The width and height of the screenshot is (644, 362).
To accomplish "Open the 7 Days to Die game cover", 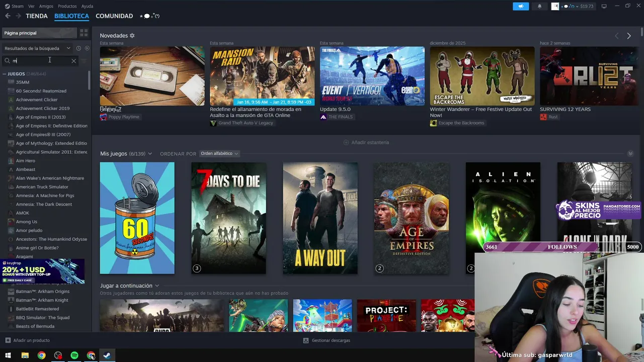I will 228,218.
